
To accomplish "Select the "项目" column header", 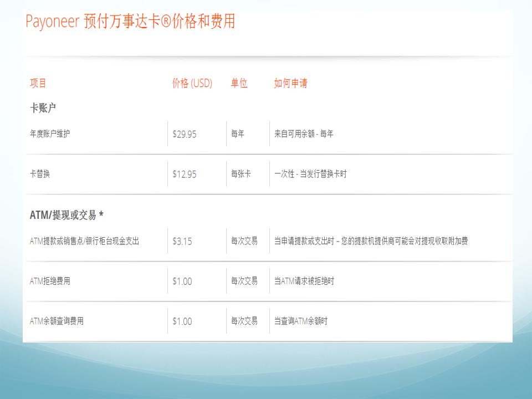I will click(38, 83).
